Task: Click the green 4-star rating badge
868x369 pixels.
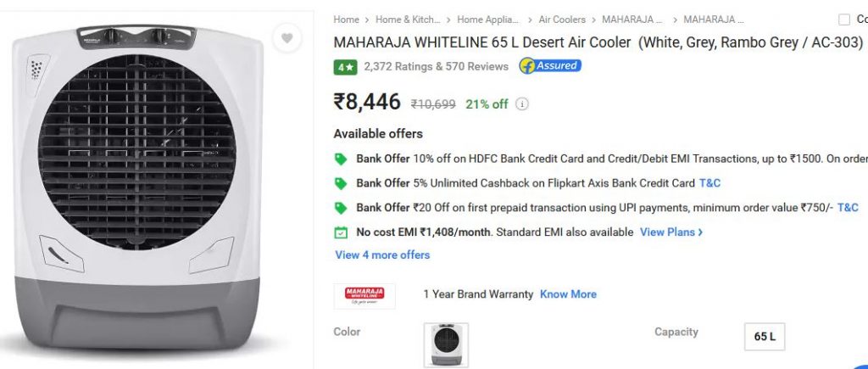Action: 346,67
